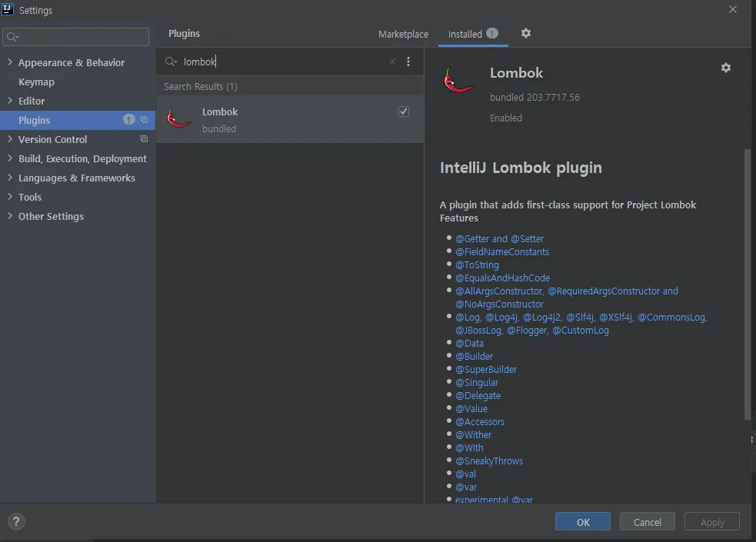Open the @NoArgsConstructor link
Screen dimensions: 756x542
tap(499, 304)
